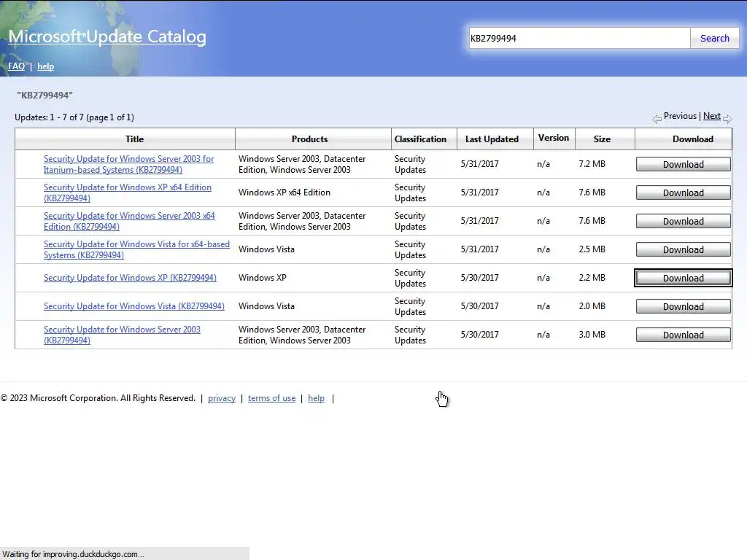Open Windows Vista for x64-based Systems update
Image resolution: width=747 pixels, height=560 pixels.
pos(136,249)
